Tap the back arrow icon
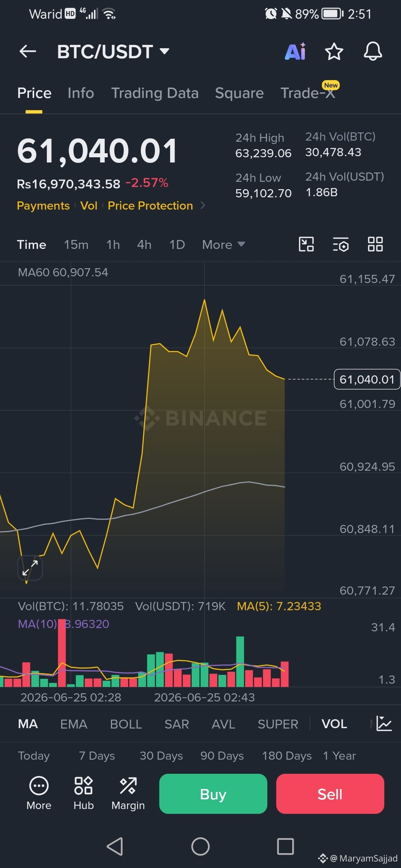401x868 pixels. 28,51
